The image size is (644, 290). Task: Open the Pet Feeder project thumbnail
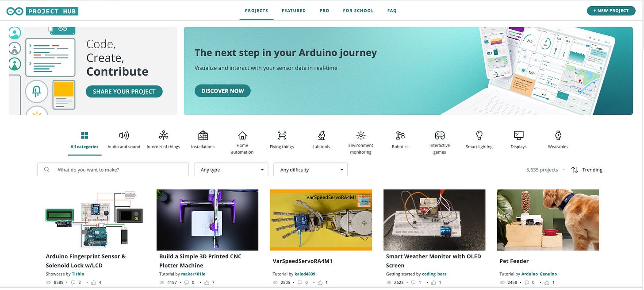(x=548, y=220)
